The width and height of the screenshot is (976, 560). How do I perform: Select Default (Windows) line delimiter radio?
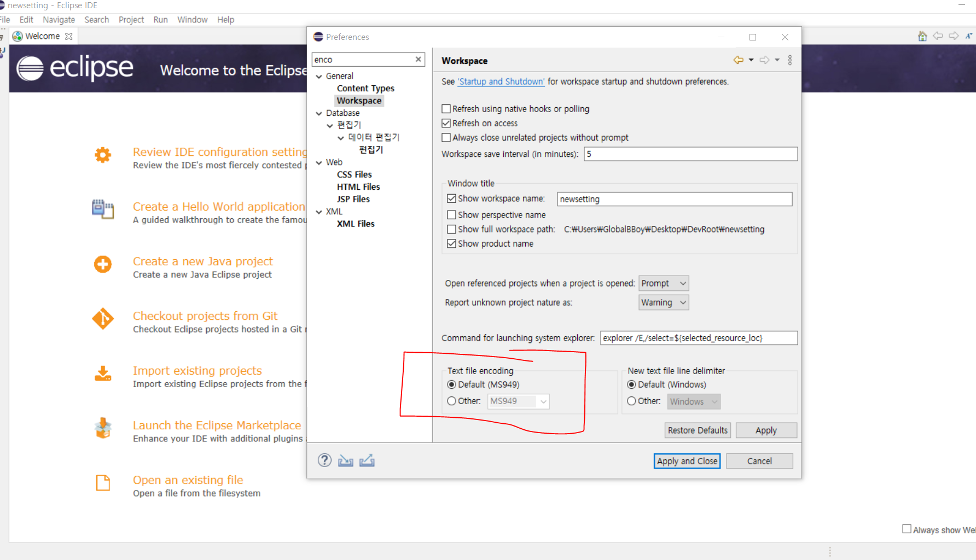632,384
